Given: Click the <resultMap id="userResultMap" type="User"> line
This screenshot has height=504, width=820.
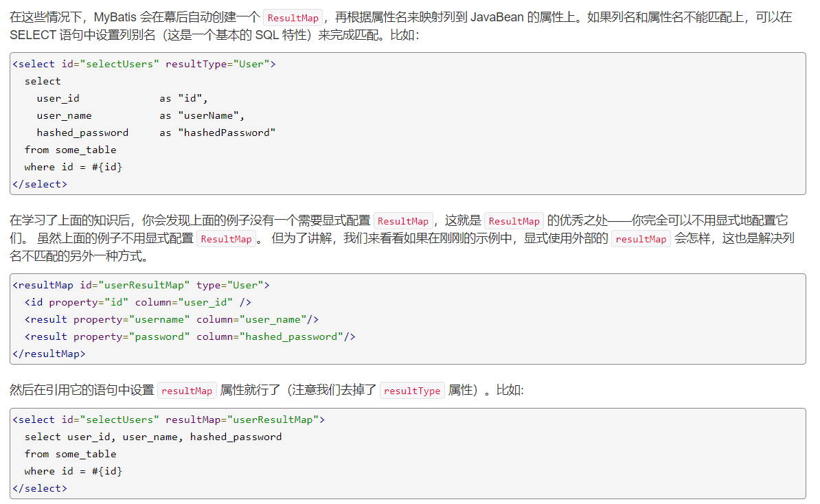Looking at the screenshot, I should [141, 285].
